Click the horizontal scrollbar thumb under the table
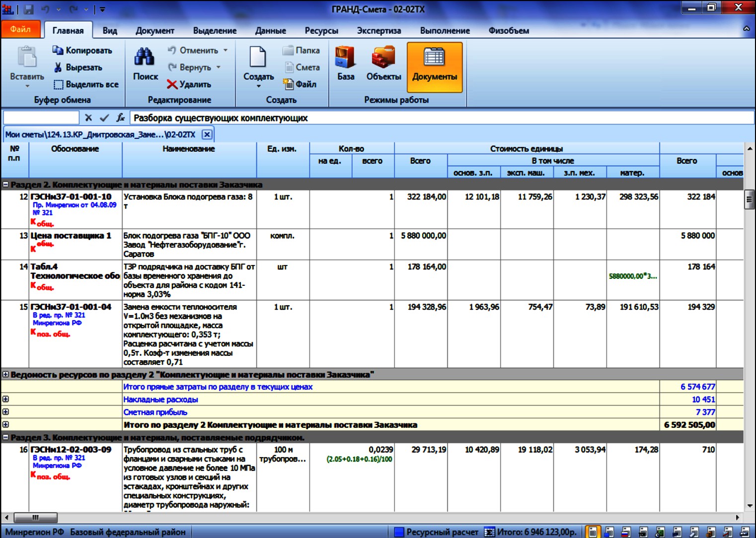Screen dimensions: 756x538 click(x=35, y=518)
